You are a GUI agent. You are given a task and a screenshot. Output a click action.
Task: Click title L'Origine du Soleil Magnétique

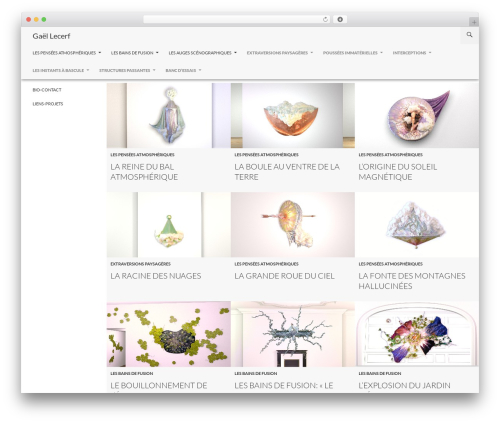(x=398, y=172)
